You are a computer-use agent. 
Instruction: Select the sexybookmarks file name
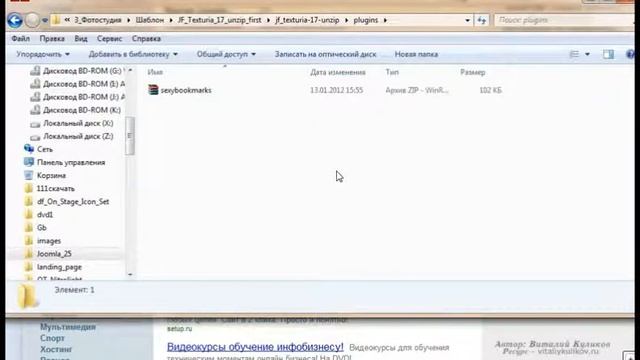186,90
